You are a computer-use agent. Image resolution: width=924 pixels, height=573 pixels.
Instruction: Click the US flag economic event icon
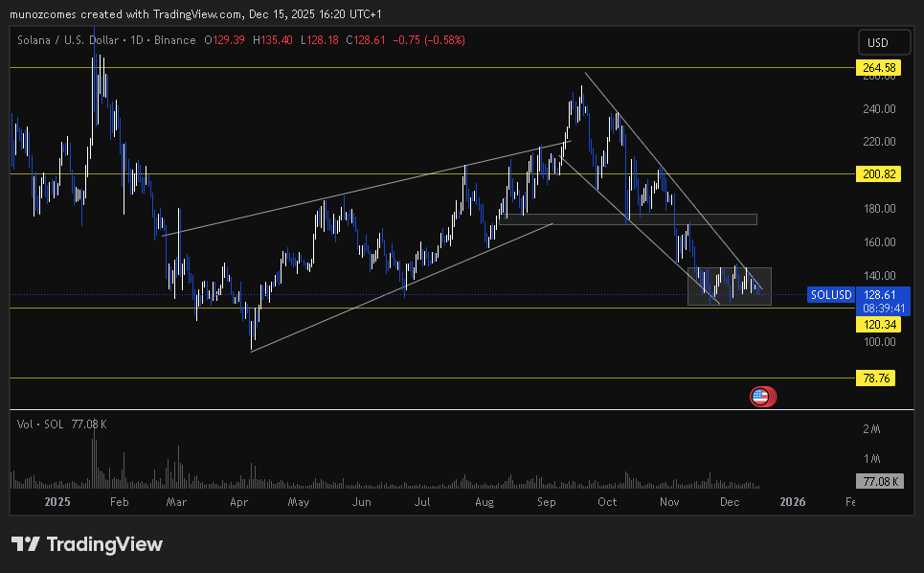[x=762, y=397]
